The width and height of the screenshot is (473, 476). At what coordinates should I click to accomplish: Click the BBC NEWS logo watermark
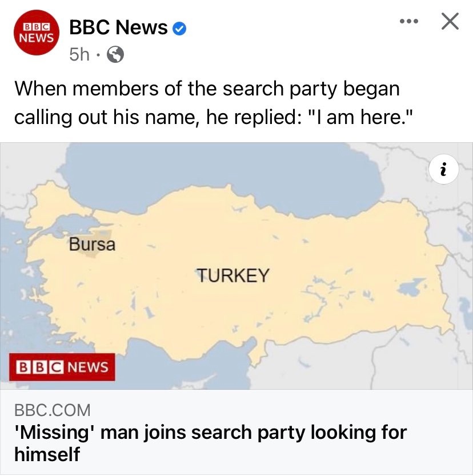coord(62,367)
